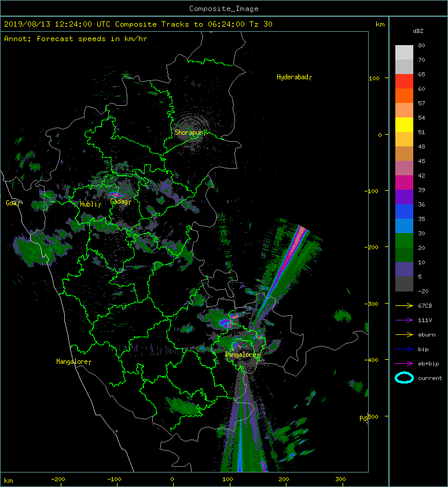Click the vertical axis -400 tick label
The image size is (448, 487).
(371, 360)
